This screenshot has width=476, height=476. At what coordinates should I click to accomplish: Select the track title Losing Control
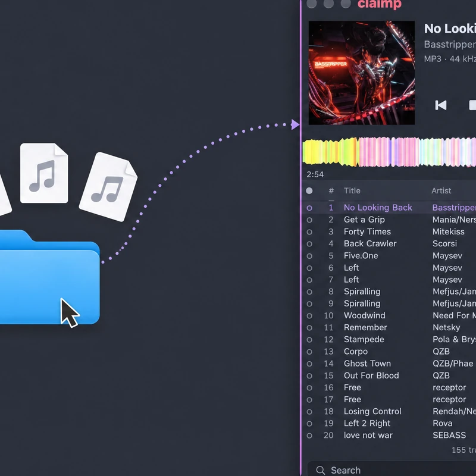[372, 411]
